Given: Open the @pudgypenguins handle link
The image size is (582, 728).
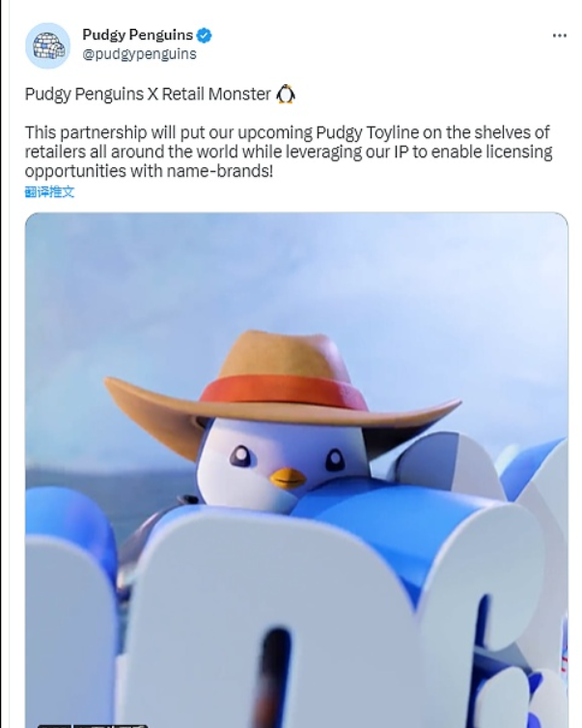Looking at the screenshot, I should click(139, 54).
